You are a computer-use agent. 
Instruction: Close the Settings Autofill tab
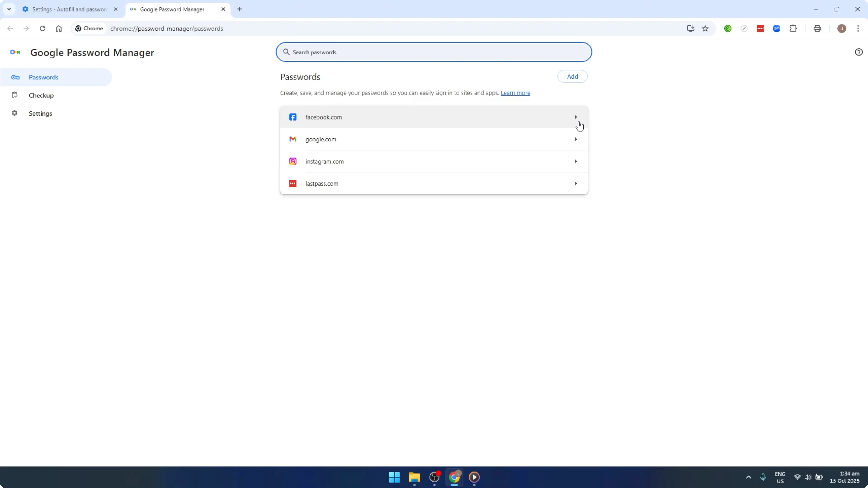coord(116,9)
